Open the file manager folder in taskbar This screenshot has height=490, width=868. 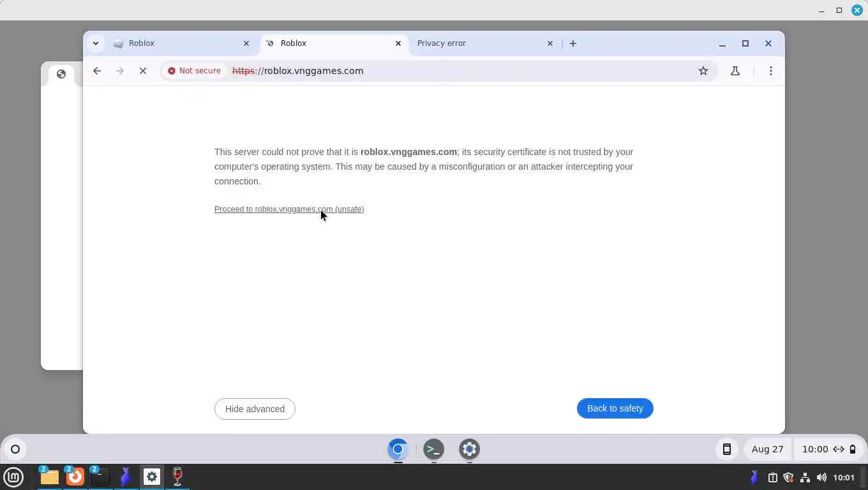49,477
